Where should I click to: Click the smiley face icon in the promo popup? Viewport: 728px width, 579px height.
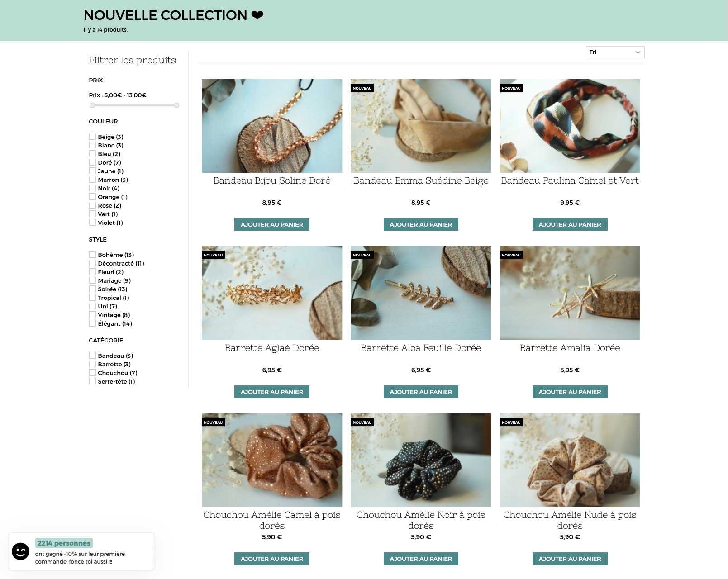click(20, 551)
